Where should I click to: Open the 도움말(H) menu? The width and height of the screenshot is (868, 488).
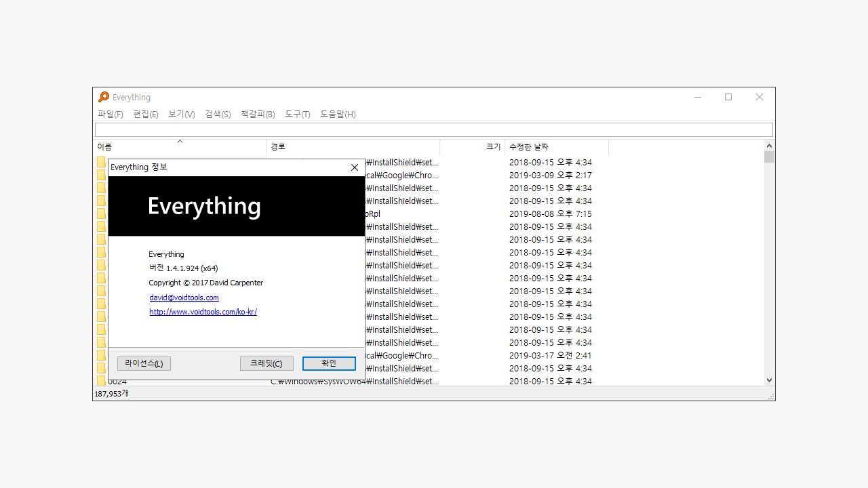(338, 114)
